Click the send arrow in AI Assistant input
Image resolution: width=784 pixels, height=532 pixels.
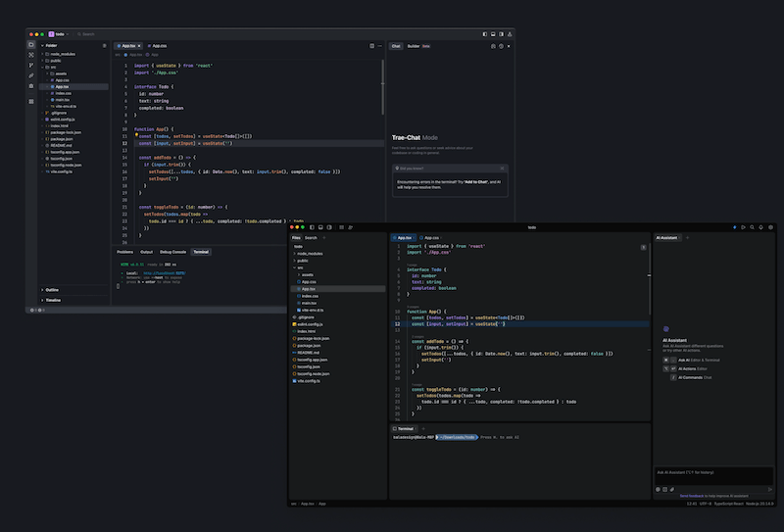click(x=770, y=488)
